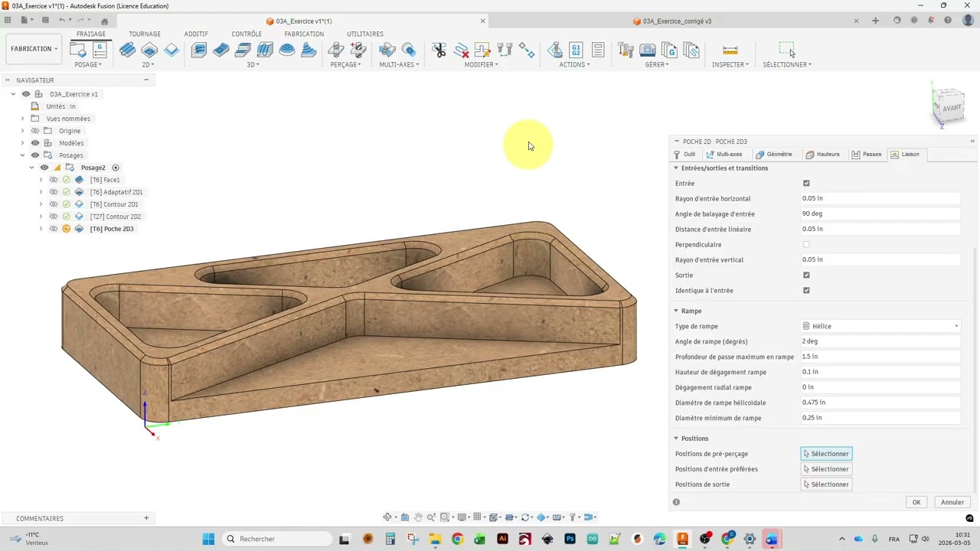Open the TOURNAGE ribbon tab
The image size is (980, 551).
pyautogui.click(x=145, y=34)
